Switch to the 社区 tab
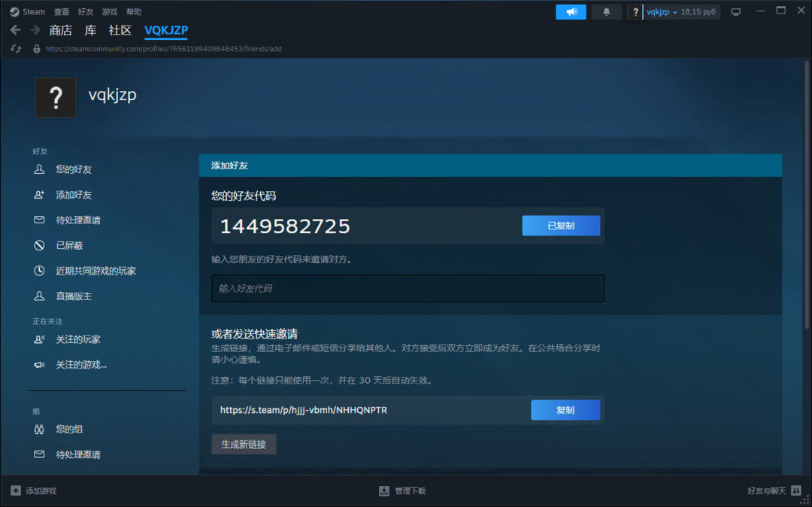 (x=120, y=31)
